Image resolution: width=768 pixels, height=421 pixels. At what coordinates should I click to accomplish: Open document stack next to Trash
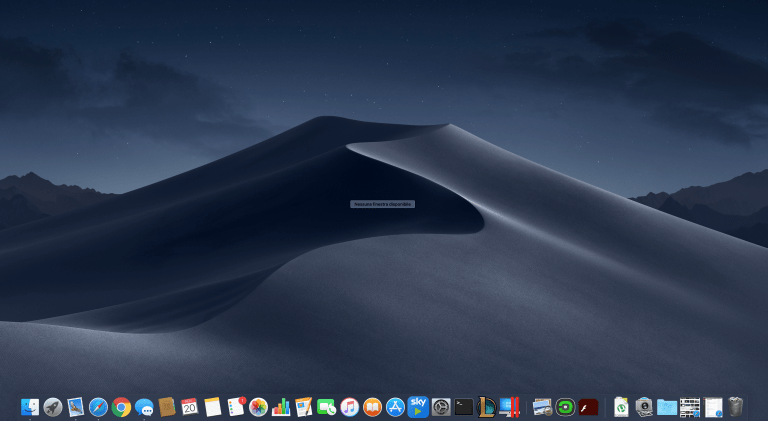point(713,407)
